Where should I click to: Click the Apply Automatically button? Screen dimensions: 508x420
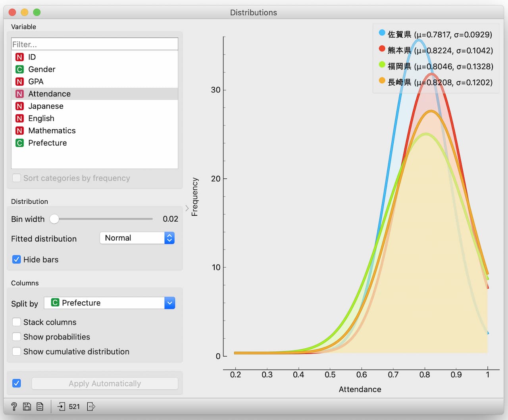[x=105, y=384]
